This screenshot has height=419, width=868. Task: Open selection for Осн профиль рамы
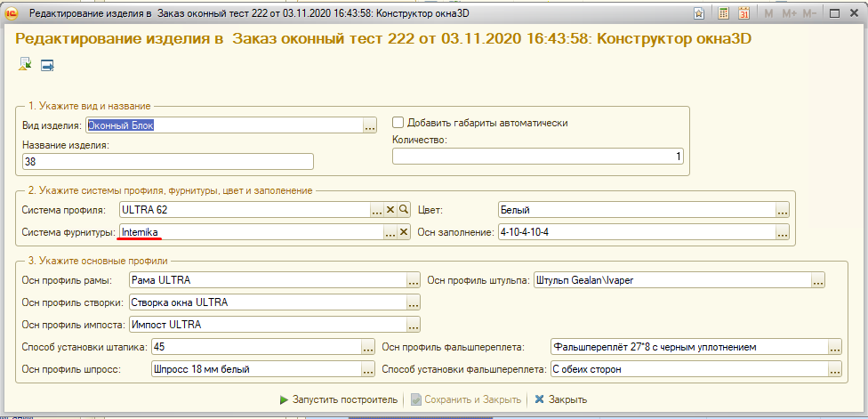point(413,280)
